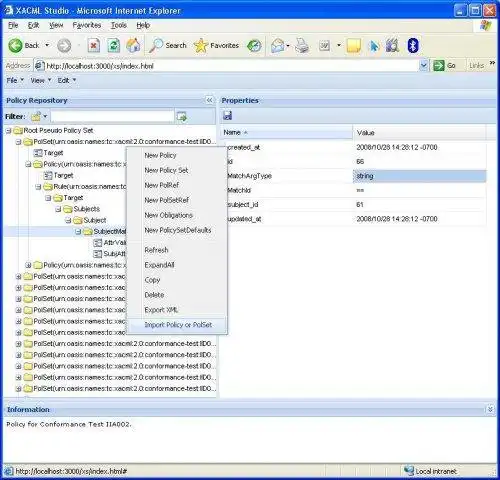500x480 pixels.
Task: Click the address bar URL field
Action: pos(227,66)
